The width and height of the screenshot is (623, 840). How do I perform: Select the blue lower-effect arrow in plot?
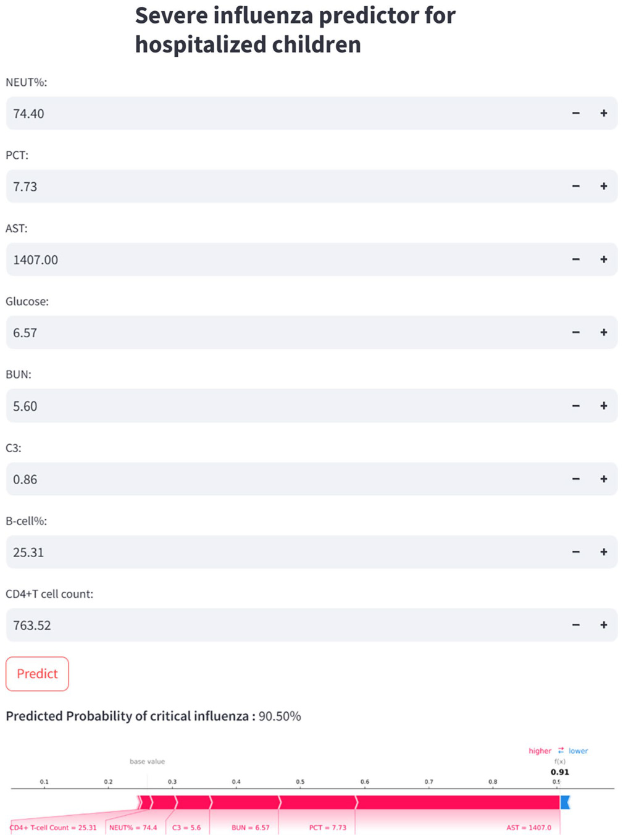(x=565, y=802)
